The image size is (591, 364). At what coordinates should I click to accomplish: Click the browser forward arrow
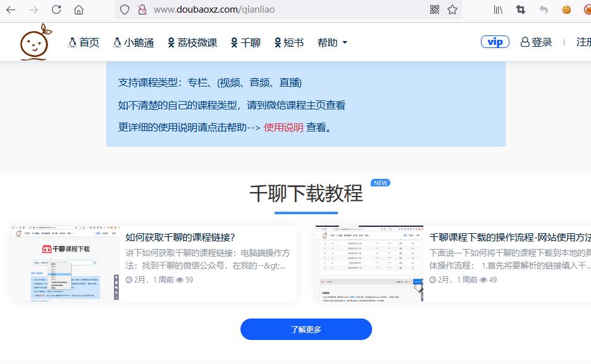coord(34,9)
